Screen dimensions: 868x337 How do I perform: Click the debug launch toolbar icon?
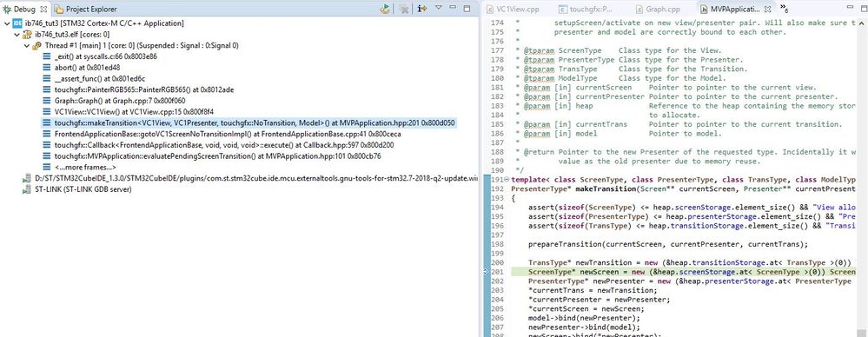[x=384, y=9]
